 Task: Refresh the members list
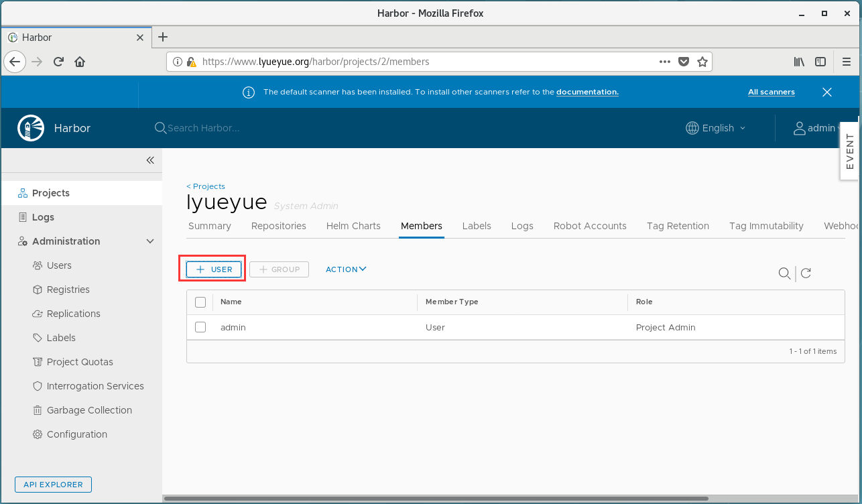tap(806, 273)
